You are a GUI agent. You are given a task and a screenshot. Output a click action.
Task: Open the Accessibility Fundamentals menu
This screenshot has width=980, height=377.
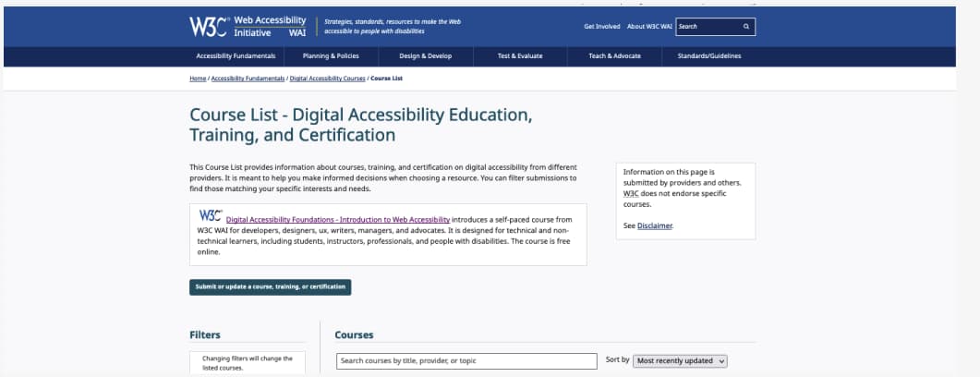coord(236,56)
